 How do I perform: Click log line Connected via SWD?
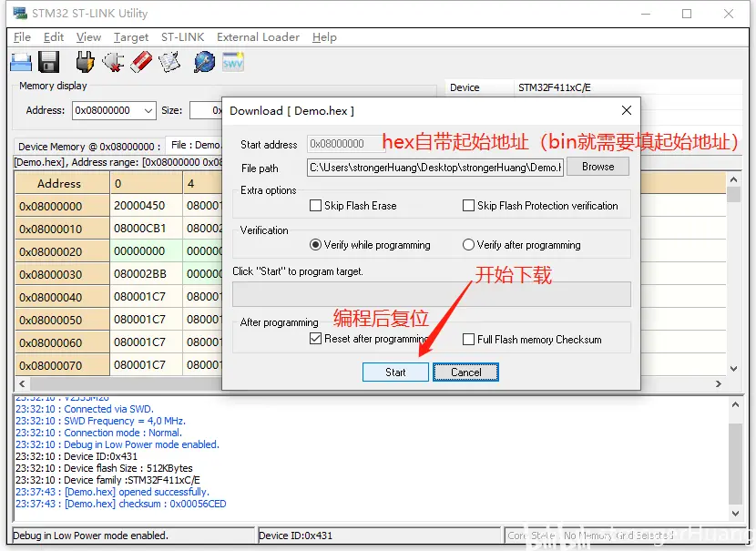[85, 409]
